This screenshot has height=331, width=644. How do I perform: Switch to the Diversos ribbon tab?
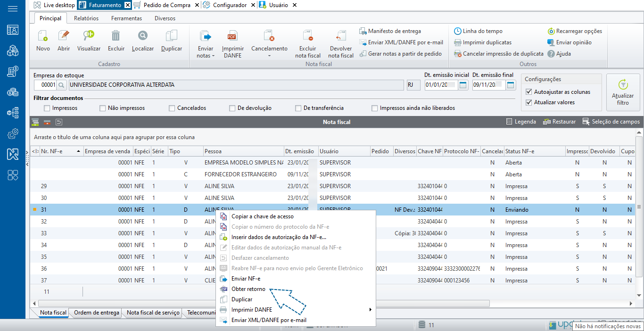point(165,18)
